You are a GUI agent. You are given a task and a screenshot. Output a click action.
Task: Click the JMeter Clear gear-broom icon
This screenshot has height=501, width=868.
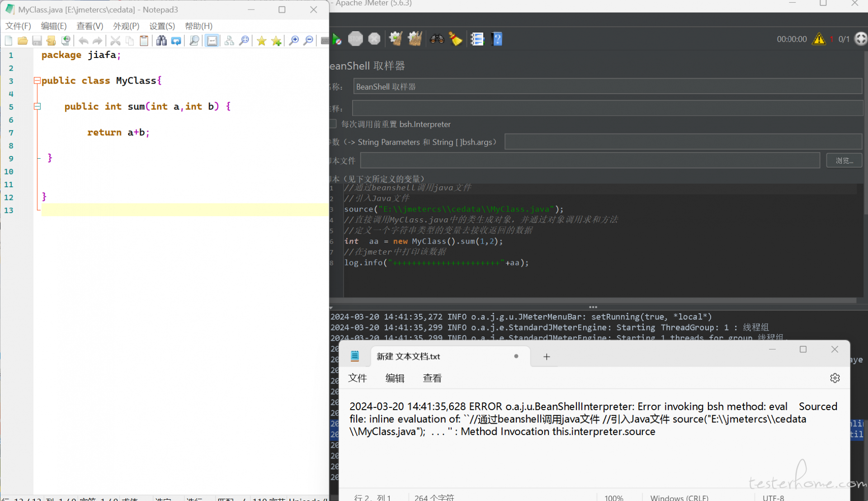coord(396,39)
